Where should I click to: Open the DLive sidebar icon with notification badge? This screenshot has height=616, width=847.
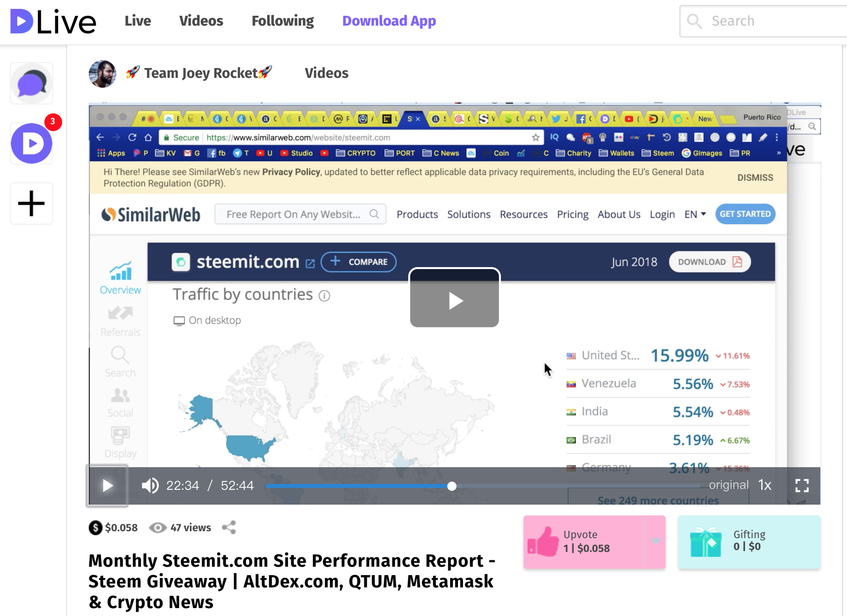point(32,143)
